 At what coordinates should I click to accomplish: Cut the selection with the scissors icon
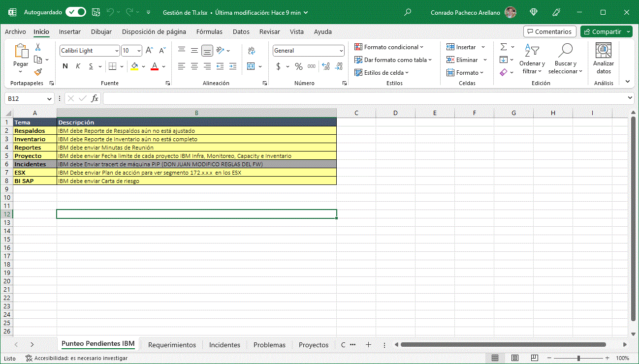(38, 47)
